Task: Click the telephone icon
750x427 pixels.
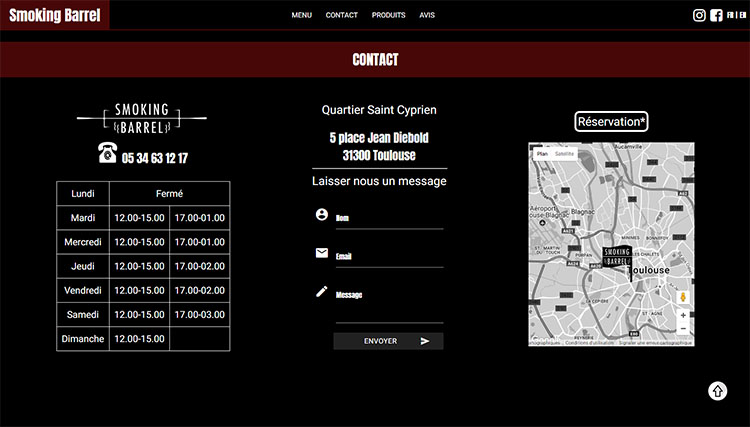Action: (107, 153)
